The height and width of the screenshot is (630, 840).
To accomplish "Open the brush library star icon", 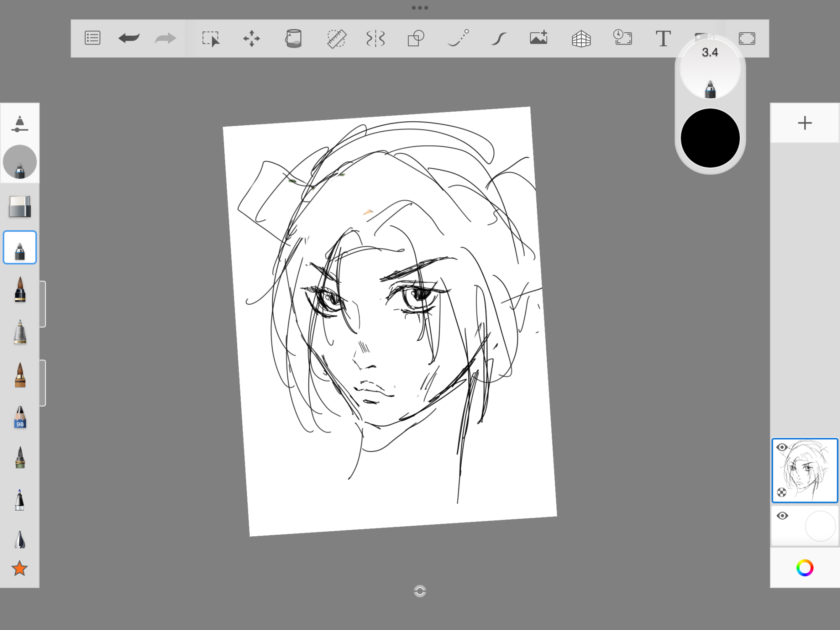I will pyautogui.click(x=20, y=568).
